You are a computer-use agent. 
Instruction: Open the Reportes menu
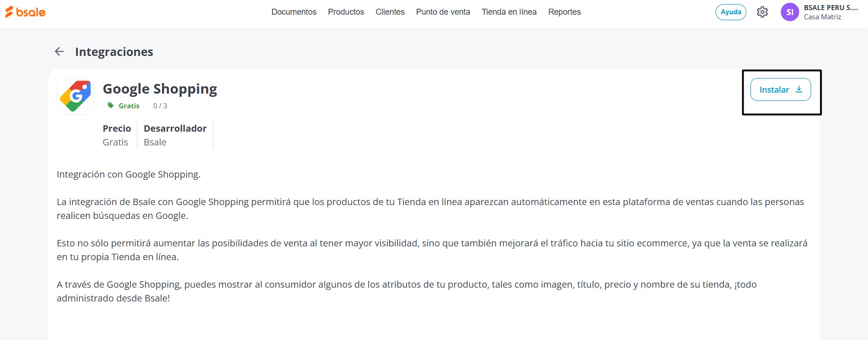[x=565, y=12]
